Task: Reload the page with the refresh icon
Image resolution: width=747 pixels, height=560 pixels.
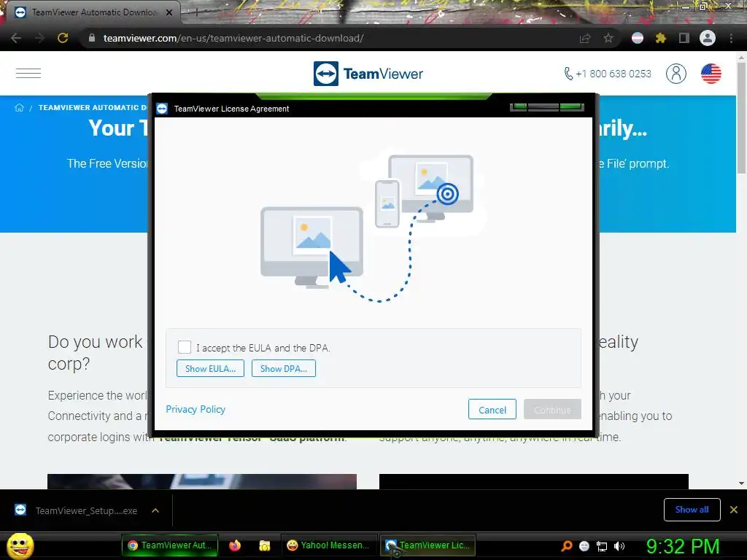Action: [x=63, y=38]
